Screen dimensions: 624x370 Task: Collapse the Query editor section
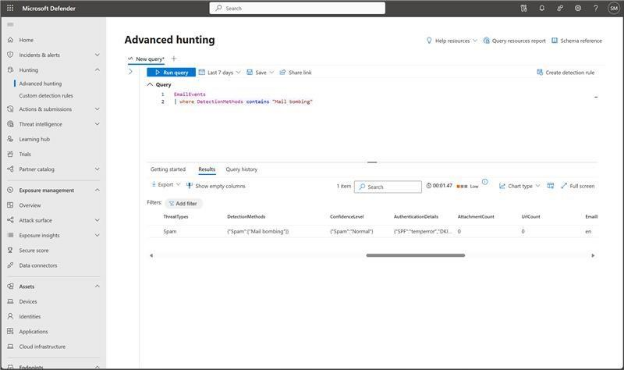click(x=150, y=85)
